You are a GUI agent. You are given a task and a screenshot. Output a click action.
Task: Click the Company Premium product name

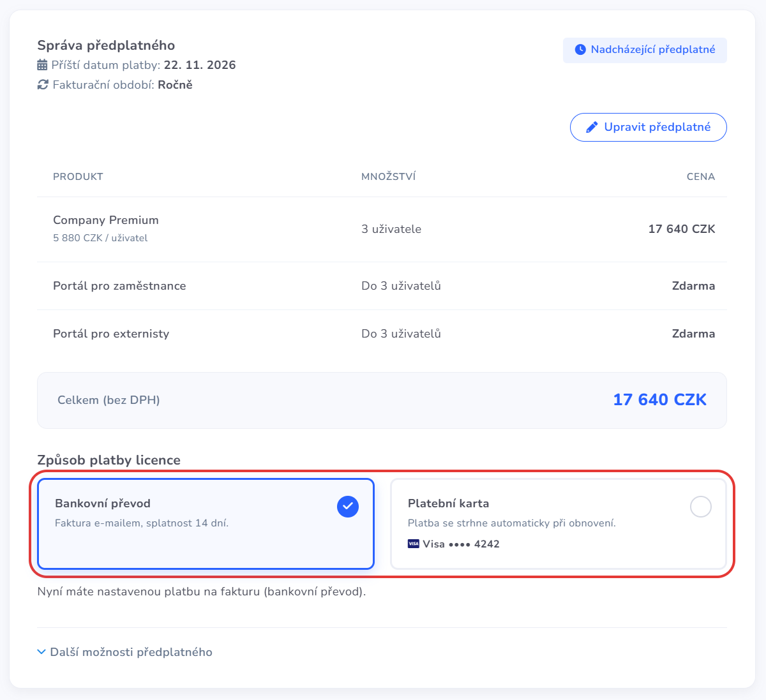[x=106, y=220]
